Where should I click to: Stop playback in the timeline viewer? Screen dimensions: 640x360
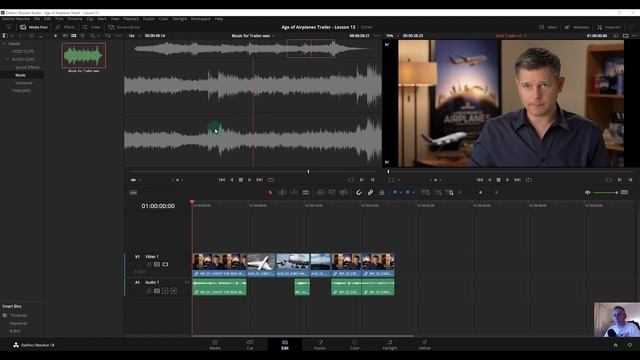coord(498,180)
